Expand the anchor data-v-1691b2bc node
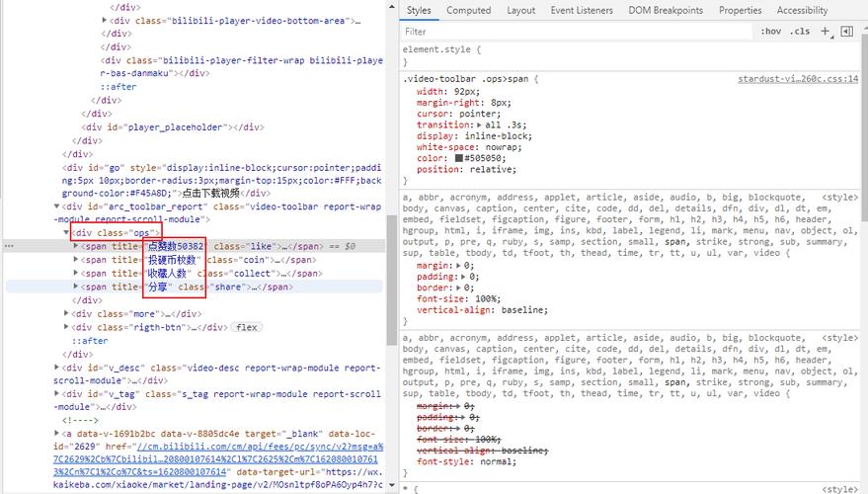 coord(57,434)
